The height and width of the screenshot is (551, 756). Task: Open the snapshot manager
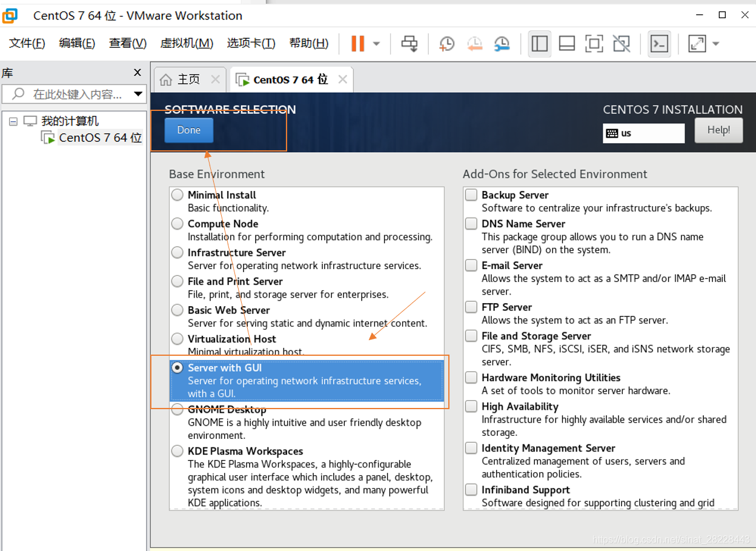[x=502, y=44]
